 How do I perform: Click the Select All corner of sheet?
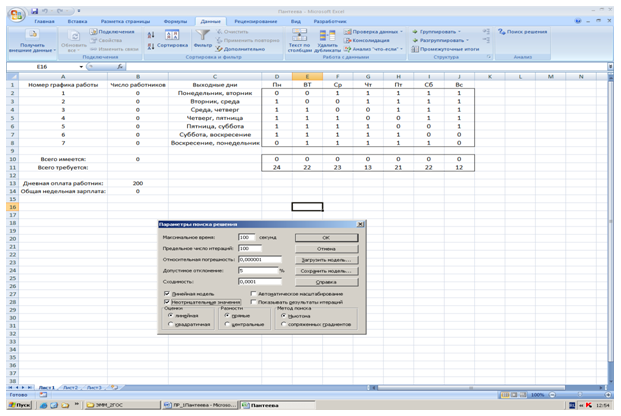click(x=12, y=76)
